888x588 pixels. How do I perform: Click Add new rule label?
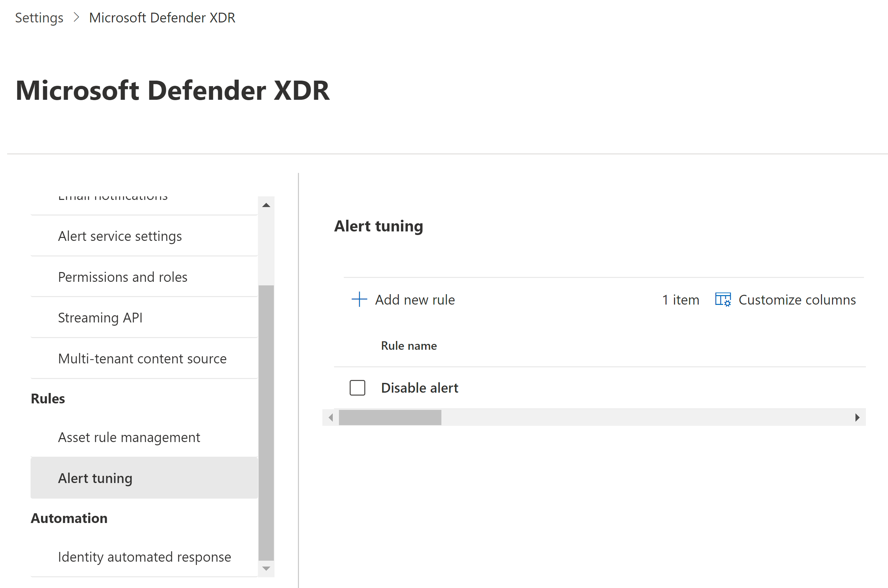(x=415, y=300)
